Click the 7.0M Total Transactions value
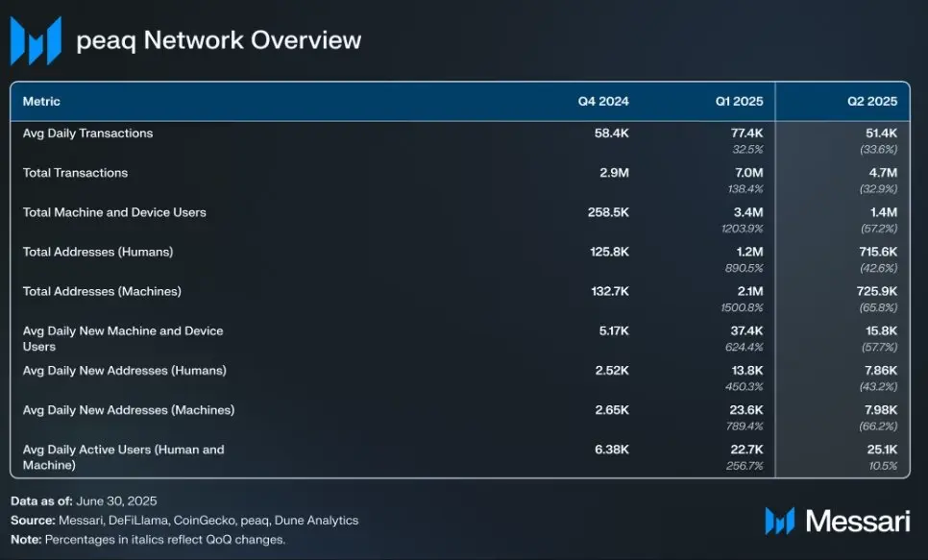This screenshot has height=560, width=928. coord(748,173)
